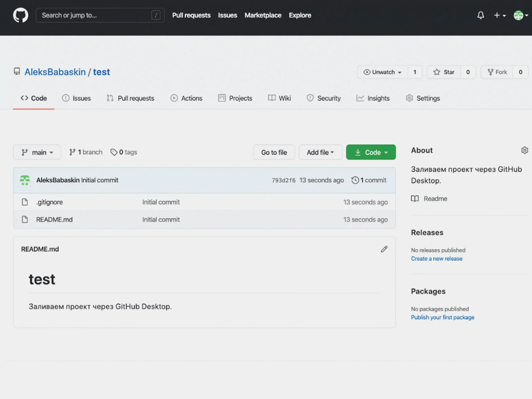Open the Initial commit message in header row
532x399 pixels.
tap(99, 180)
